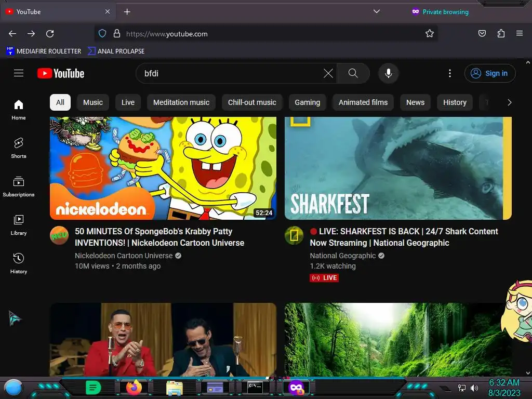Screen dimensions: 532x399
Task: Open the Firefox application menu
Action: coord(520,34)
